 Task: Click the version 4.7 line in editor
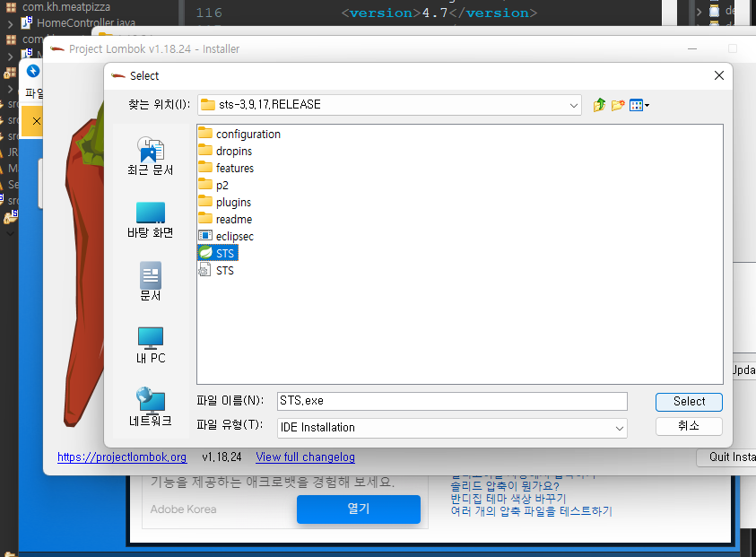(x=439, y=13)
